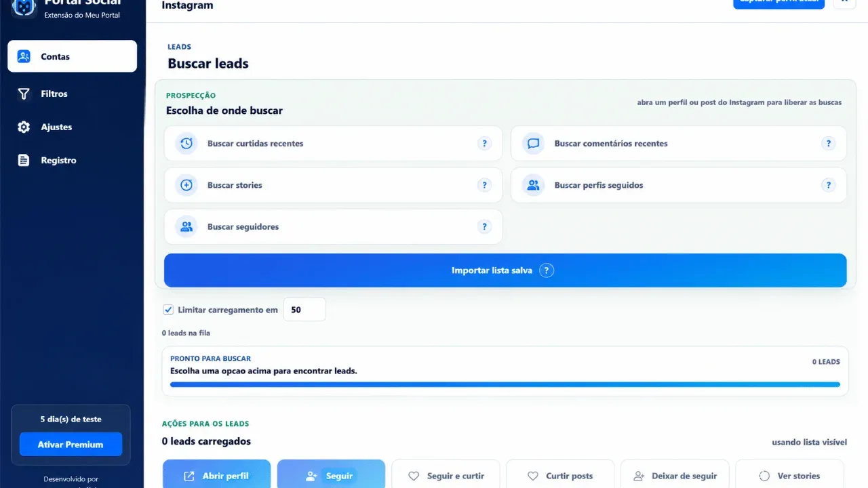Click the "usando lista visível" text
The height and width of the screenshot is (488, 868).
click(x=809, y=443)
